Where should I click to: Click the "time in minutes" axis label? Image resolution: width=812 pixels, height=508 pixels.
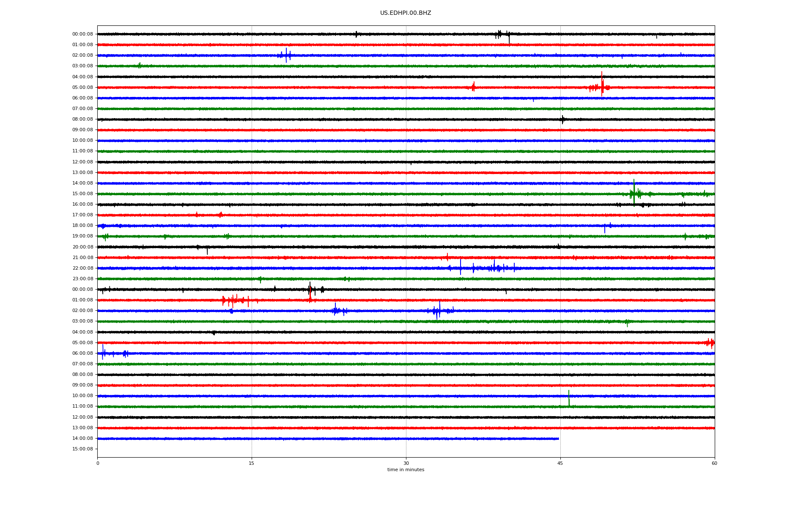(405, 470)
